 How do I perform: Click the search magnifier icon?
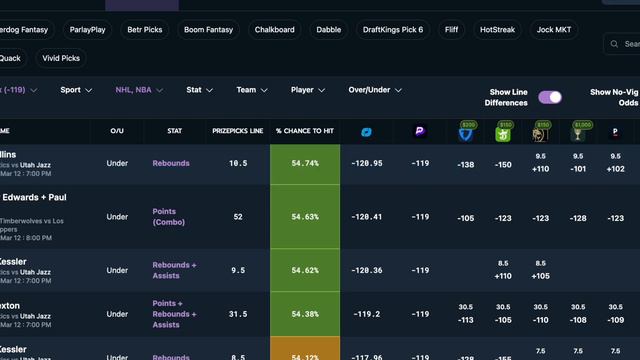coord(614,44)
